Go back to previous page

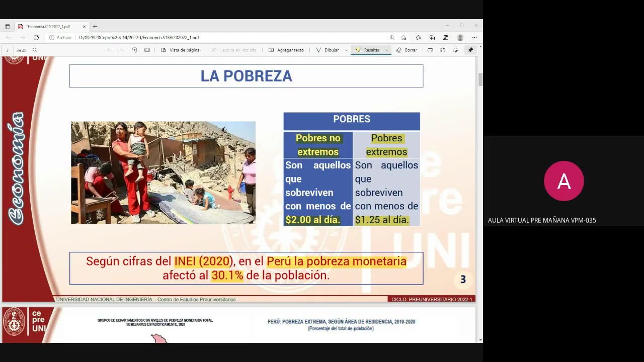pos(9,38)
